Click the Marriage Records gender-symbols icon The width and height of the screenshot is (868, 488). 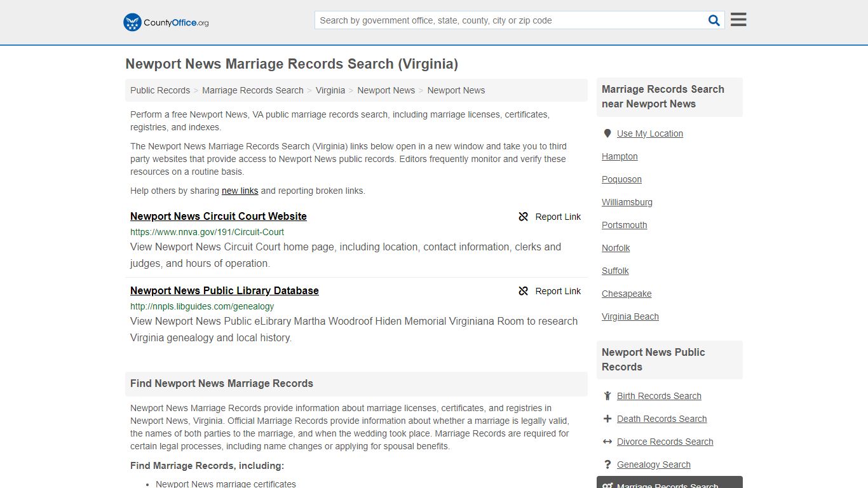607,486
